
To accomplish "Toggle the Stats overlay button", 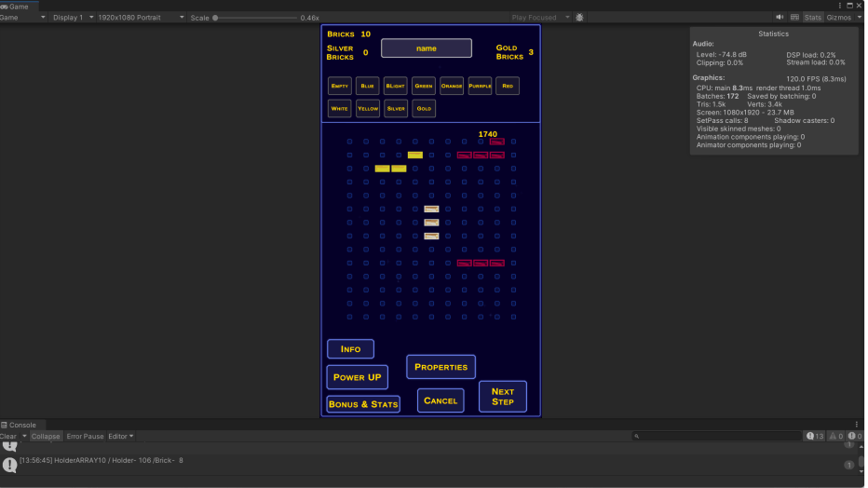I will [x=812, y=18].
